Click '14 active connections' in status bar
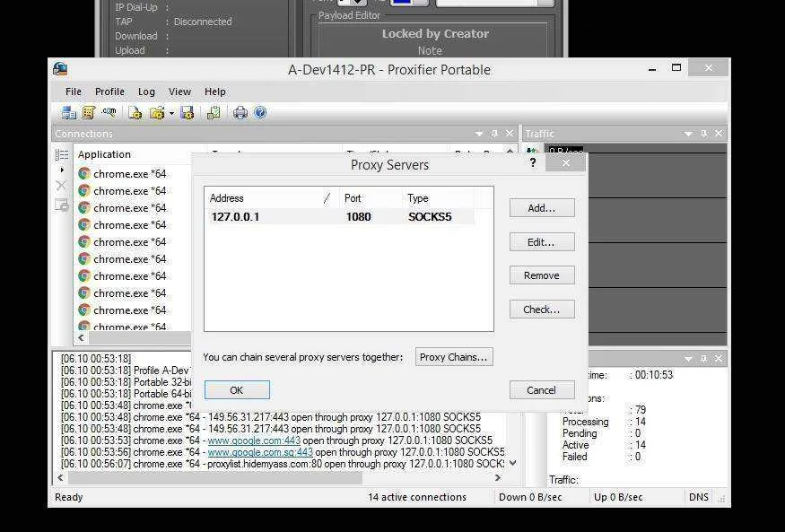The height and width of the screenshot is (532, 785). [x=417, y=497]
